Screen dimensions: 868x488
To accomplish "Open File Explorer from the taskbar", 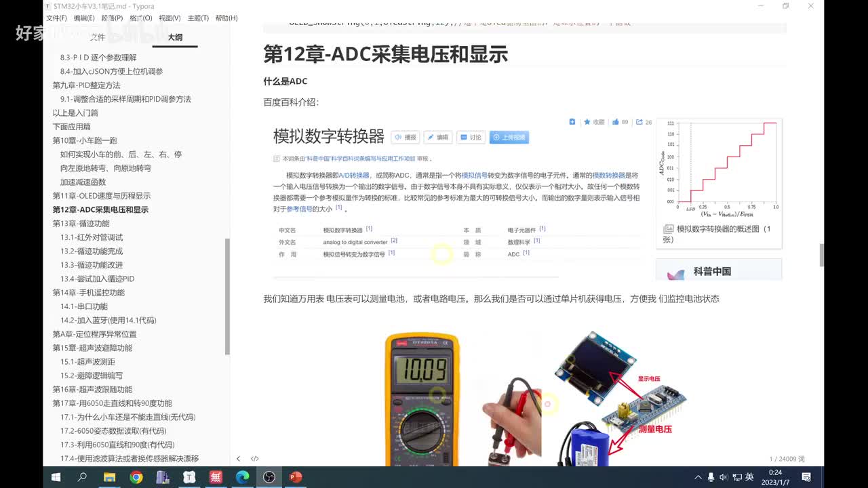I will coord(109,477).
